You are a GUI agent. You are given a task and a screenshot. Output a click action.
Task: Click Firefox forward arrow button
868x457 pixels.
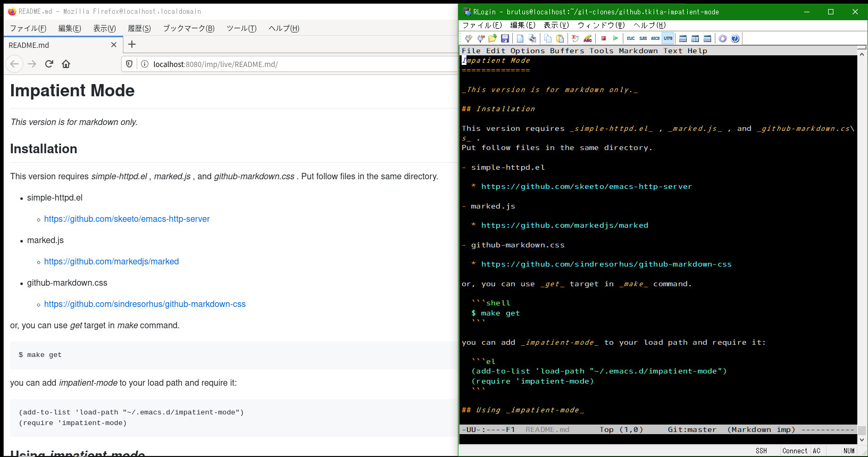(x=32, y=64)
